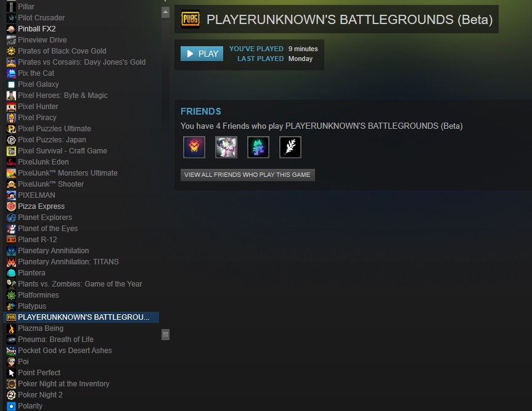Select Planet of the Eyes

click(48, 229)
